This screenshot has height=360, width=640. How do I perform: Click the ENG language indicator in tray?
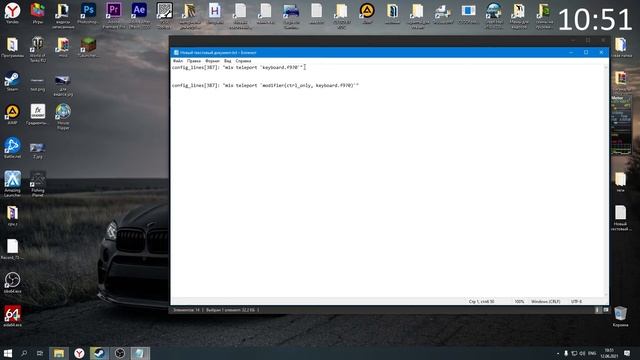point(592,353)
